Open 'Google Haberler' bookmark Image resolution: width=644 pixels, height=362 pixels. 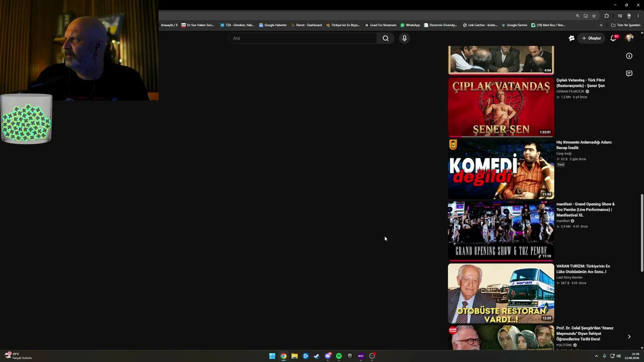pos(273,25)
